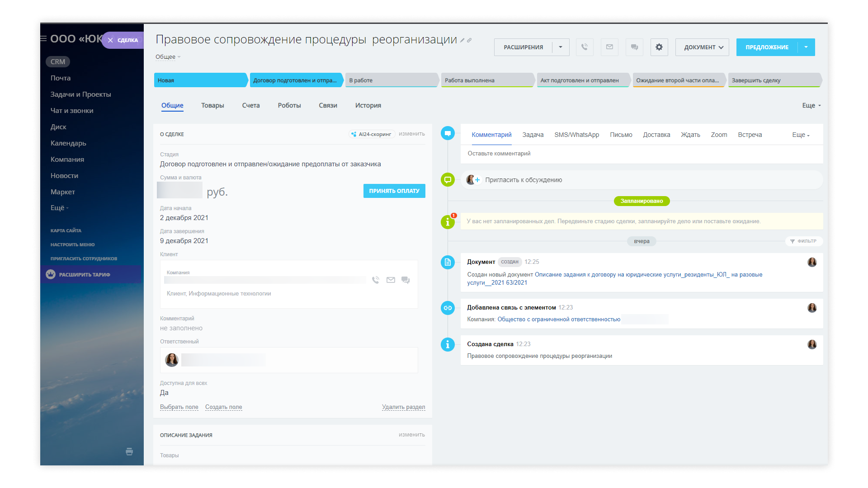This screenshot has height=488, width=868.
Task: Close the СДЕЛКА slider tag
Action: [110, 40]
